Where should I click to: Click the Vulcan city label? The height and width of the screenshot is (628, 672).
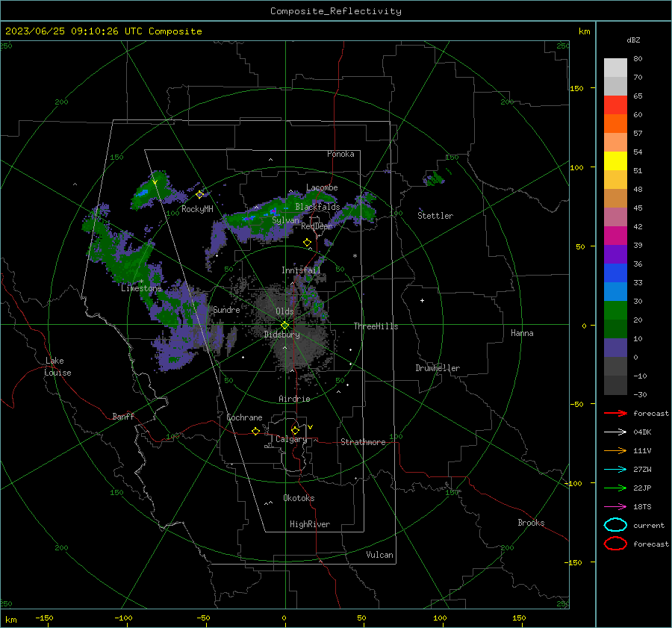379,555
